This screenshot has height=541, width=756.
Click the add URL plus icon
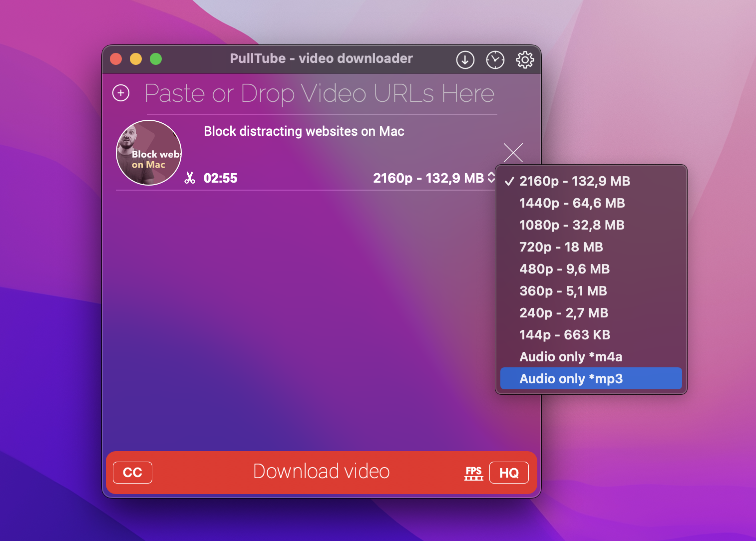coord(121,93)
